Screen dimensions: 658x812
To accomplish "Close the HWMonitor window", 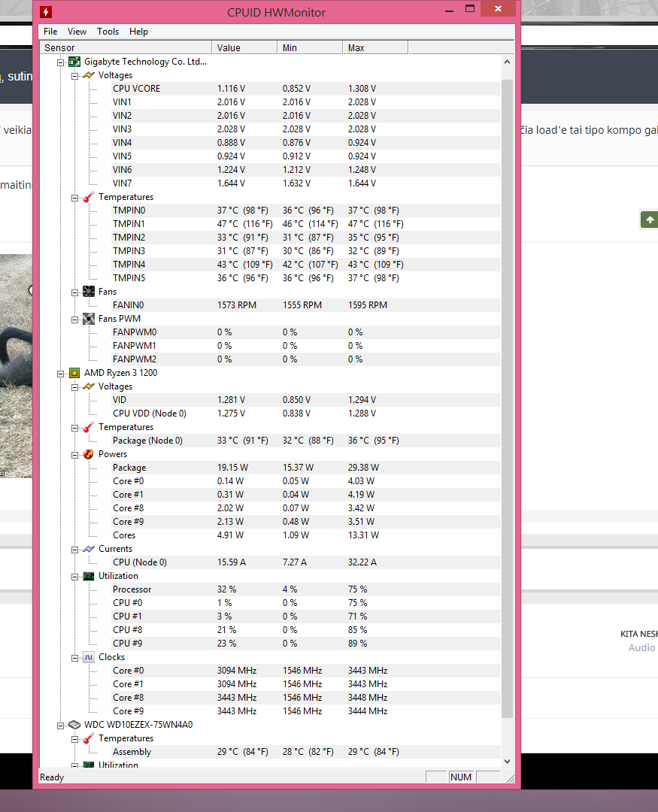I will click(498, 9).
